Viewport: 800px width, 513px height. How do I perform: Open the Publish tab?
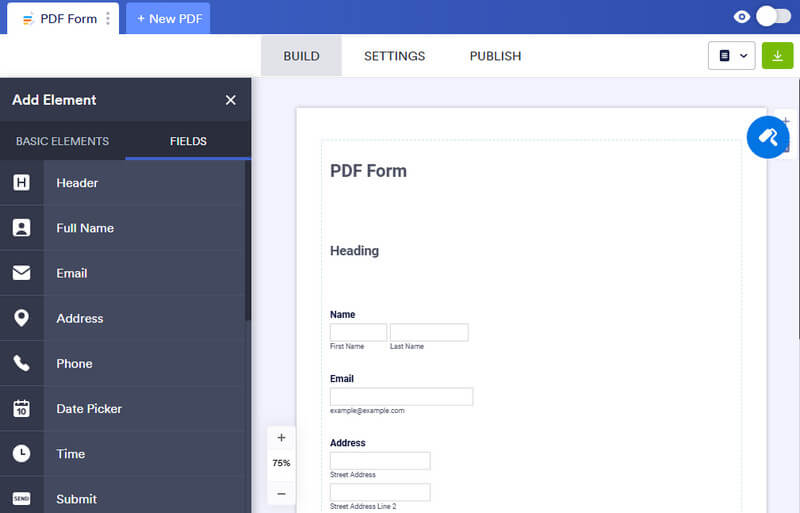(x=495, y=56)
